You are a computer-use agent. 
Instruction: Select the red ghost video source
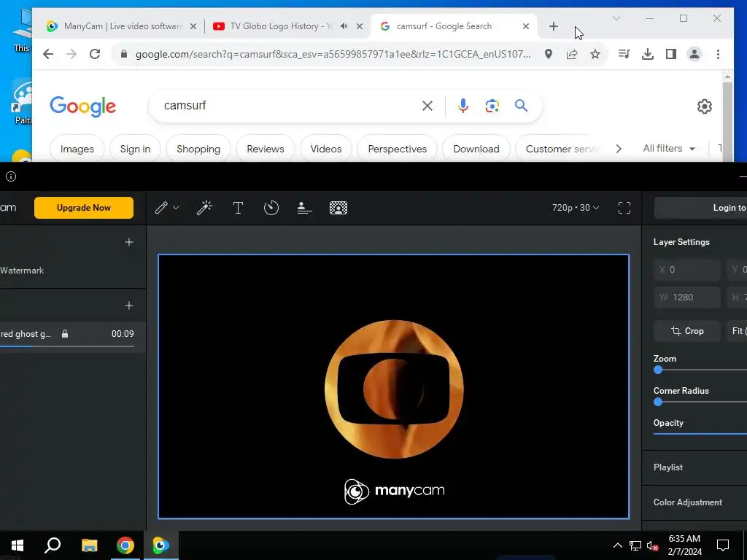(72, 334)
